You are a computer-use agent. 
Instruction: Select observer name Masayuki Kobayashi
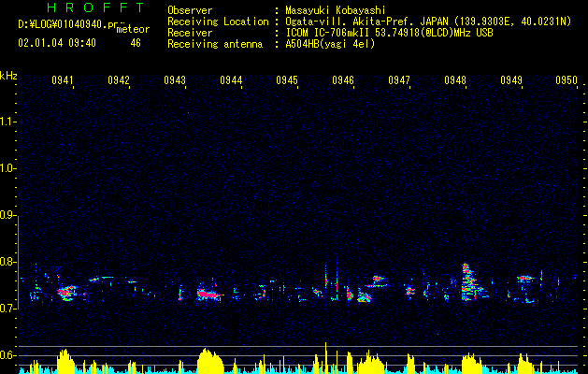click(x=336, y=10)
